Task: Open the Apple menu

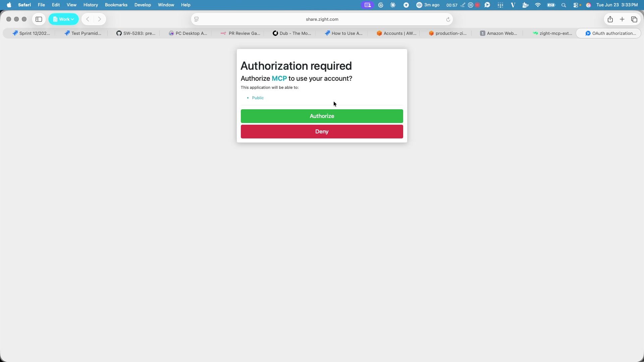Action: pyautogui.click(x=9, y=5)
